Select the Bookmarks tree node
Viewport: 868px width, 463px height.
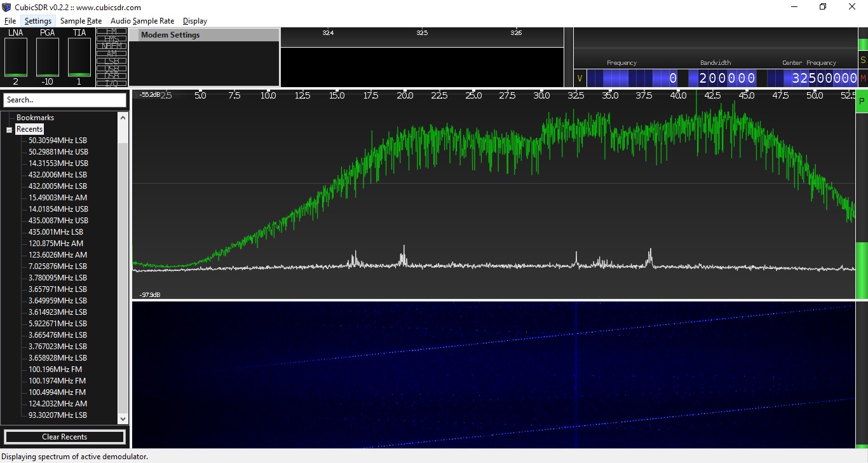tap(35, 118)
